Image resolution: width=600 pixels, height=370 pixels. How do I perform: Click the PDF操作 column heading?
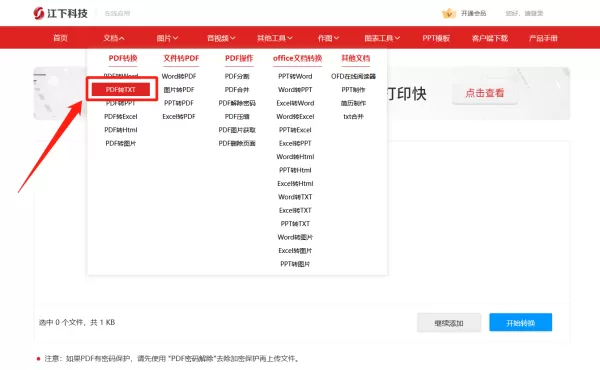click(x=239, y=59)
